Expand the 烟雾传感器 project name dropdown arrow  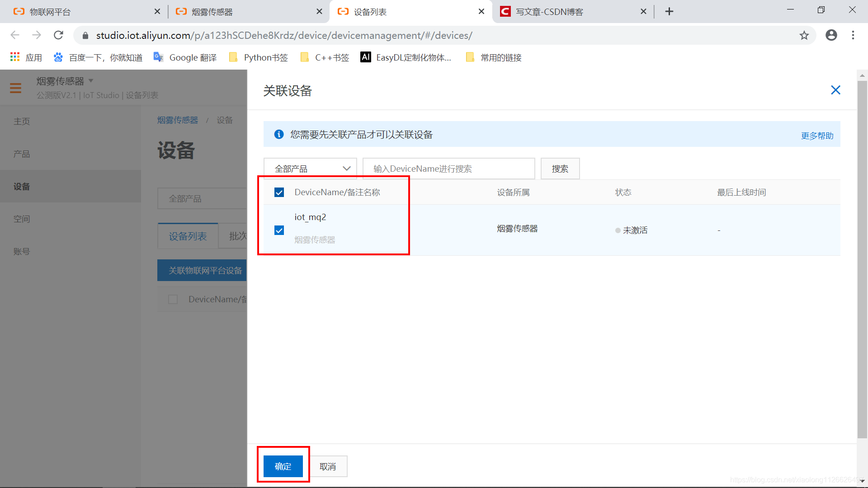coord(91,81)
